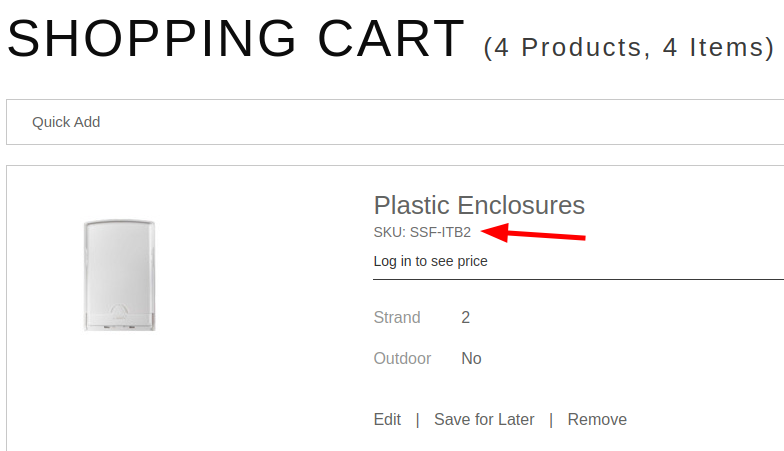Save the Plastic Enclosures item for later
784x451 pixels.
484,420
